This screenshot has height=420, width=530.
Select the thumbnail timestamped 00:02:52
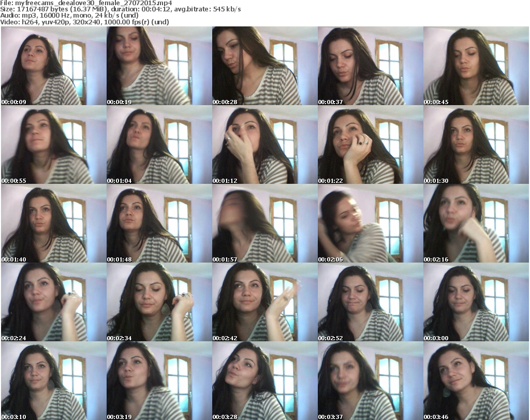pyautogui.click(x=371, y=302)
